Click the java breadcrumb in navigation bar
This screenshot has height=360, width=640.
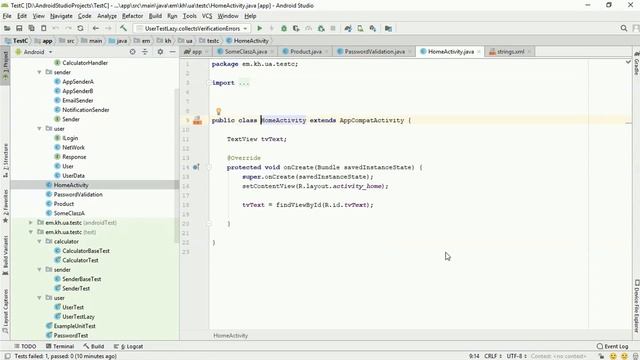coord(118,41)
